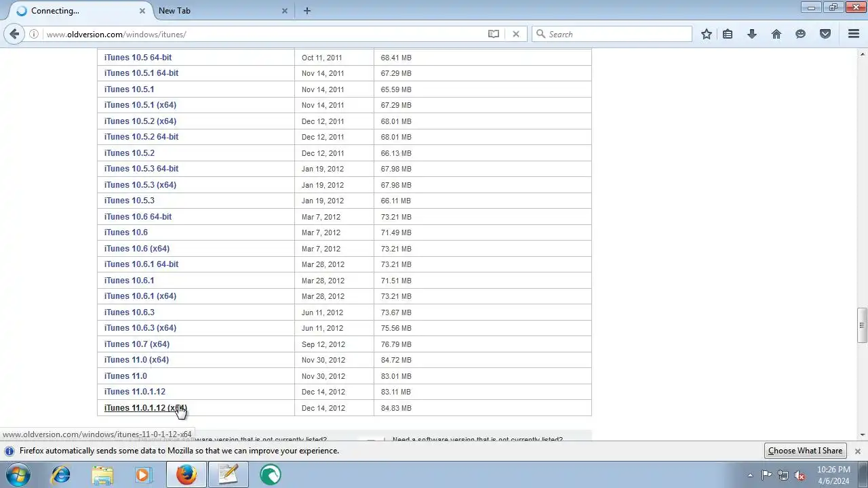The width and height of the screenshot is (868, 488).
Task: Dismiss the Firefox data notification bar
Action: pyautogui.click(x=857, y=451)
